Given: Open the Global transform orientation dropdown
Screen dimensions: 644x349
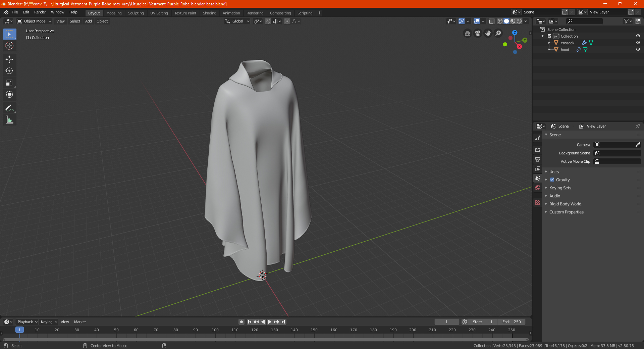Looking at the screenshot, I should pyautogui.click(x=237, y=21).
